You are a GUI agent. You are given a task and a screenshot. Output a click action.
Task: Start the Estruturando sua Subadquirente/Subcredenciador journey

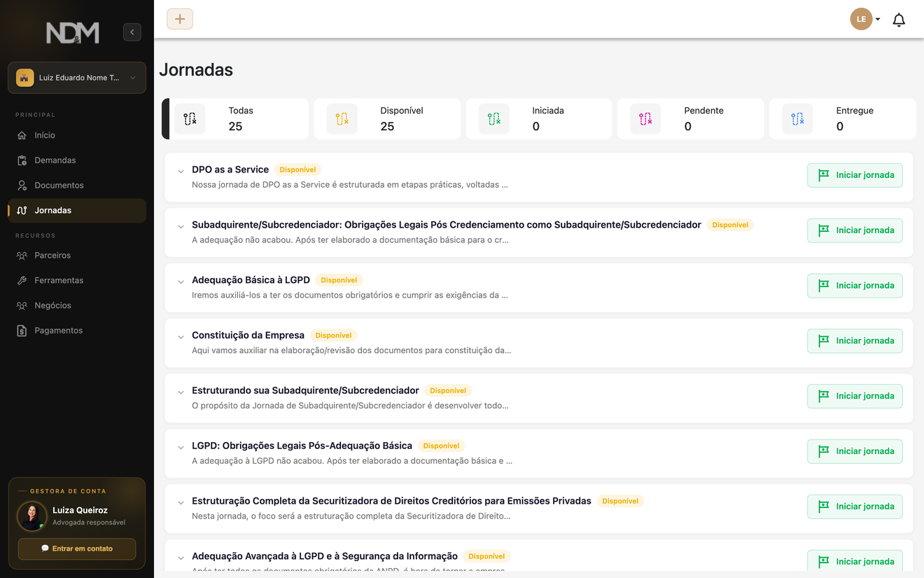pos(855,396)
